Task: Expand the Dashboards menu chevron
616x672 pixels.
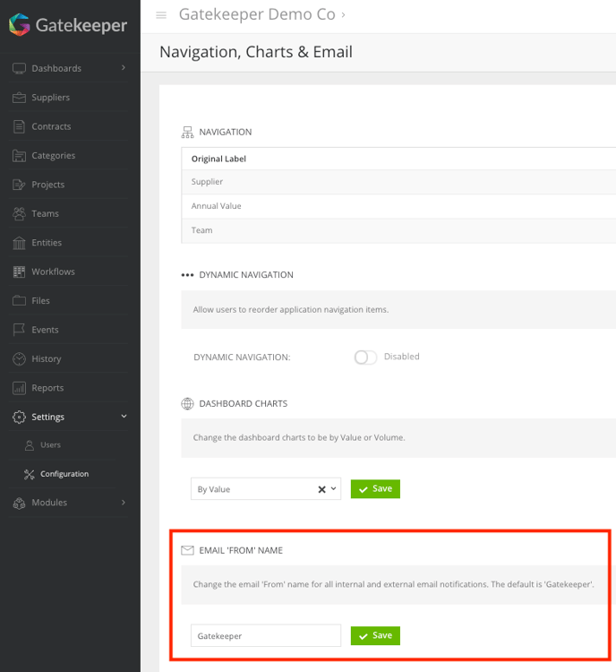Action: pyautogui.click(x=124, y=68)
